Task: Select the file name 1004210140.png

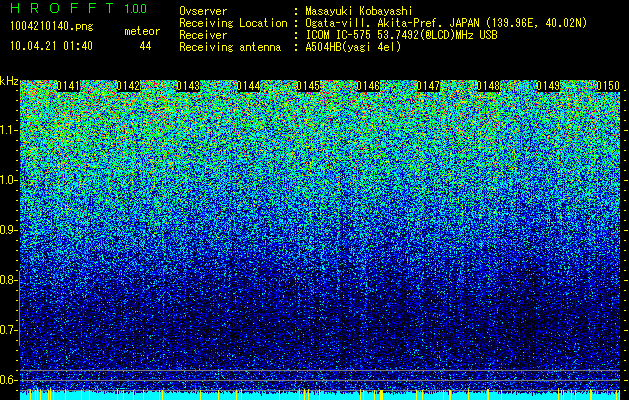Action: pyautogui.click(x=52, y=26)
